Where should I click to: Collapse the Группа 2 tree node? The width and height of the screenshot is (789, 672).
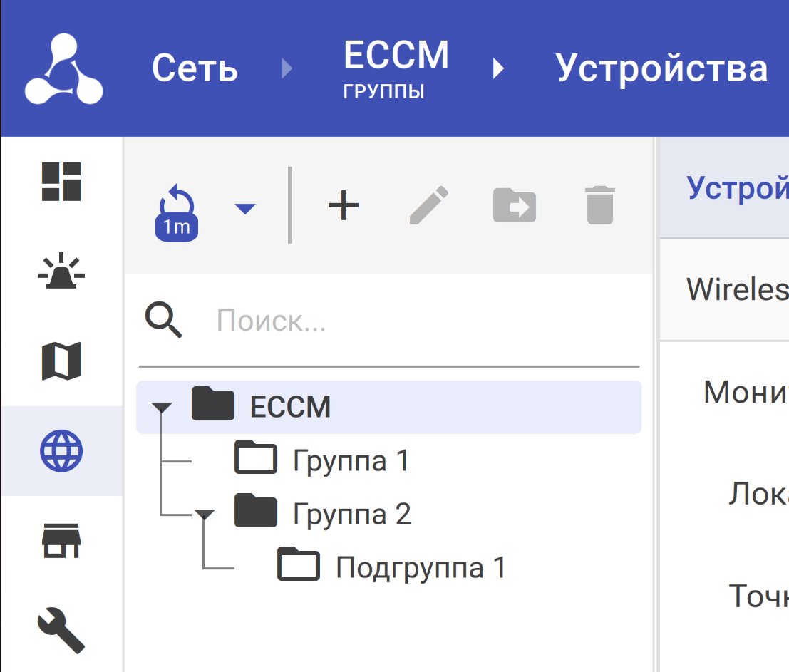pyautogui.click(x=205, y=515)
